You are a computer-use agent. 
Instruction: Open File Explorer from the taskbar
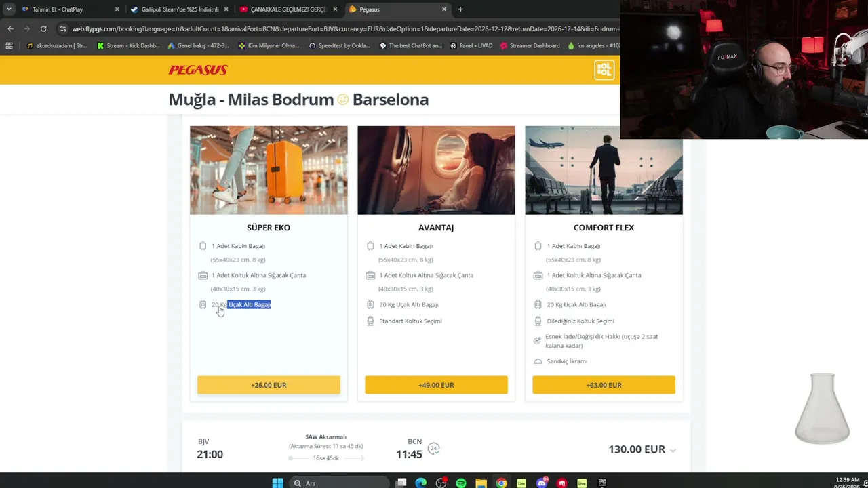pyautogui.click(x=481, y=483)
